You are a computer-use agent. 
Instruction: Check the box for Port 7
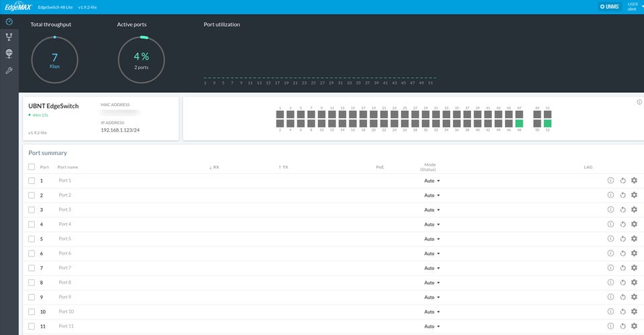tap(32, 268)
